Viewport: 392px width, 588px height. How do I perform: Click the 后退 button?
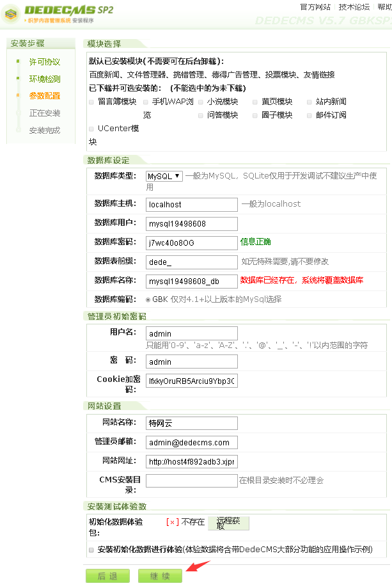pos(107,576)
